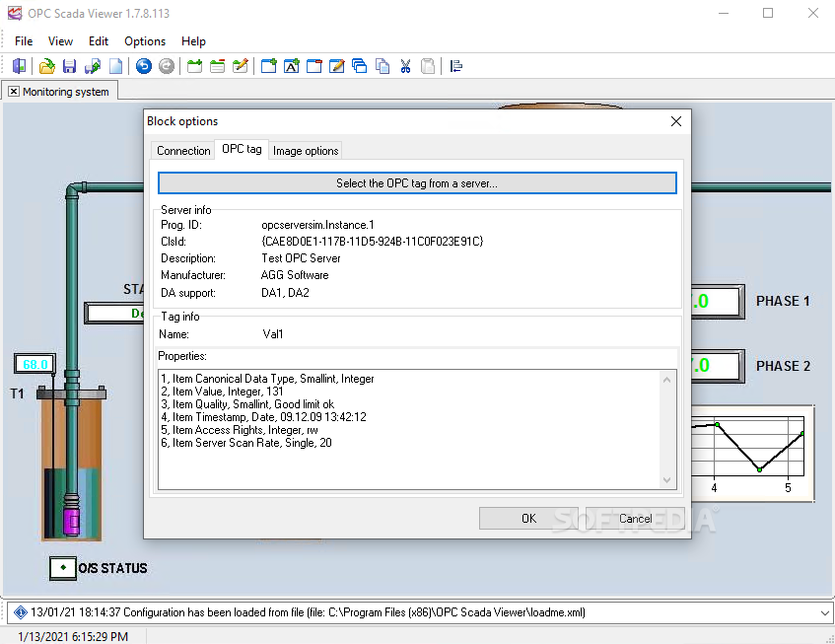Open the Edit menu
This screenshot has height=644, width=835.
click(x=99, y=41)
